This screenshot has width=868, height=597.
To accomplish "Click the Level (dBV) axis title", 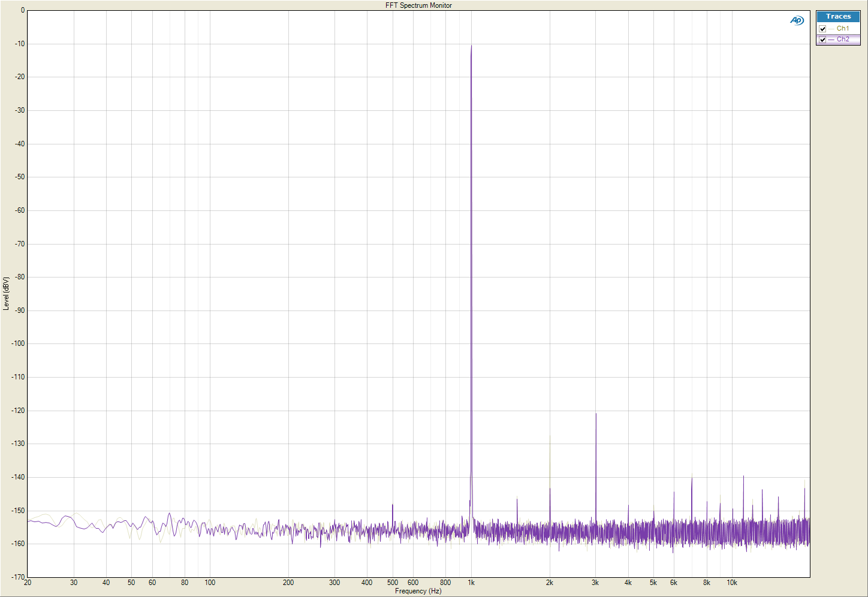I will (x=6, y=294).
